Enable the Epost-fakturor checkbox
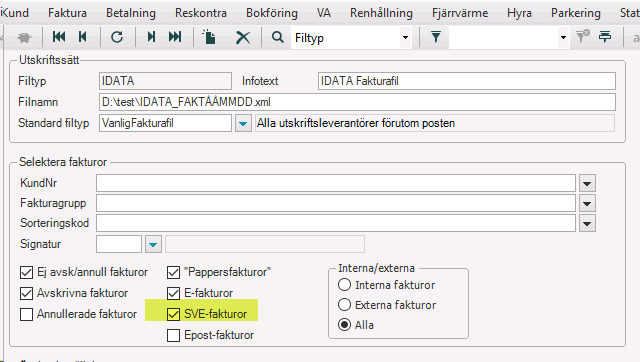The image size is (640, 362). tap(173, 335)
